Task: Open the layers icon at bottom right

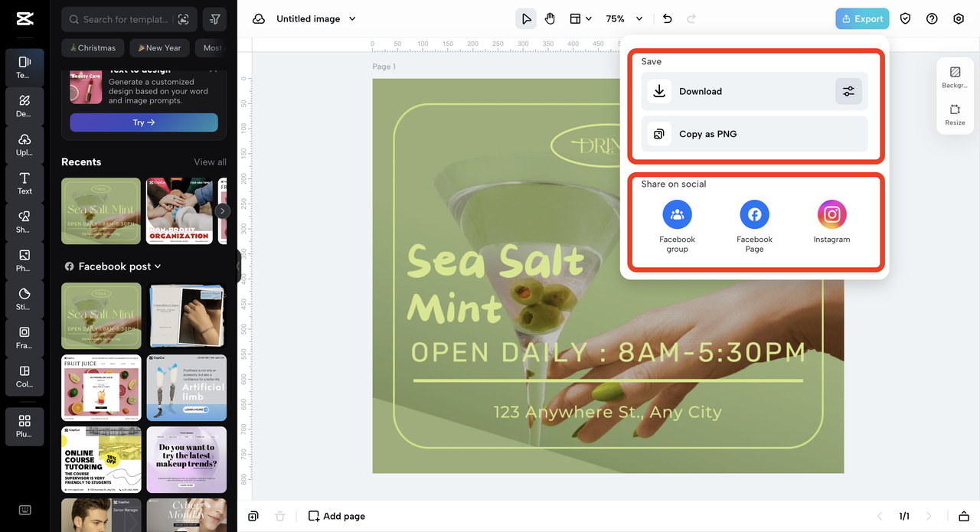Action: click(963, 516)
